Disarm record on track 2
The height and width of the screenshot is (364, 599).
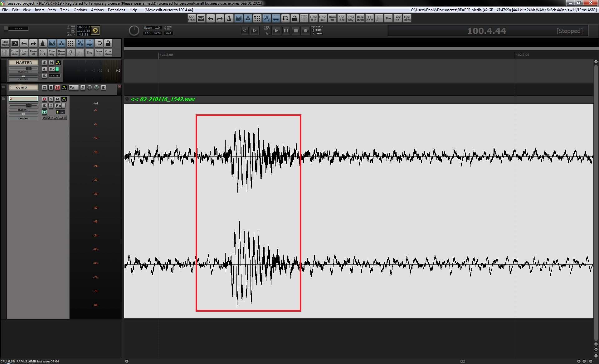click(44, 99)
